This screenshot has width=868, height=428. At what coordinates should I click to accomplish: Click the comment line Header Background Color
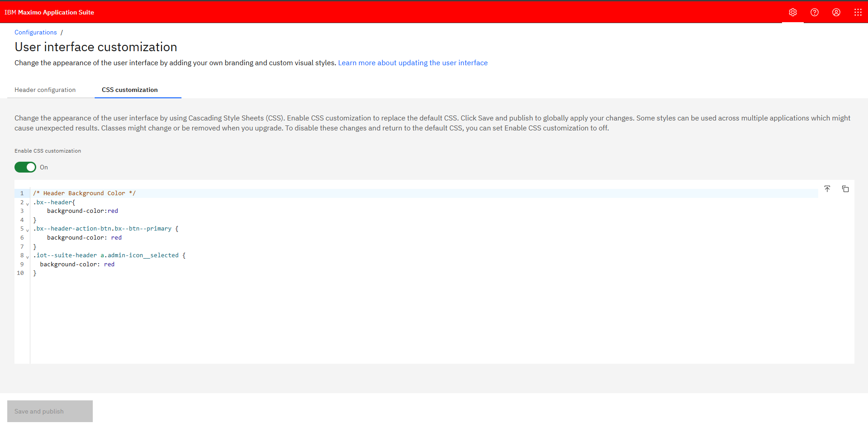(x=84, y=193)
